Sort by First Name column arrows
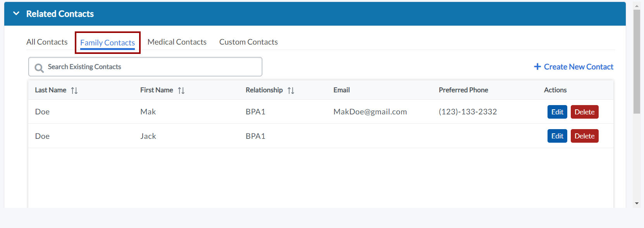This screenshot has width=644, height=228. pos(181,90)
